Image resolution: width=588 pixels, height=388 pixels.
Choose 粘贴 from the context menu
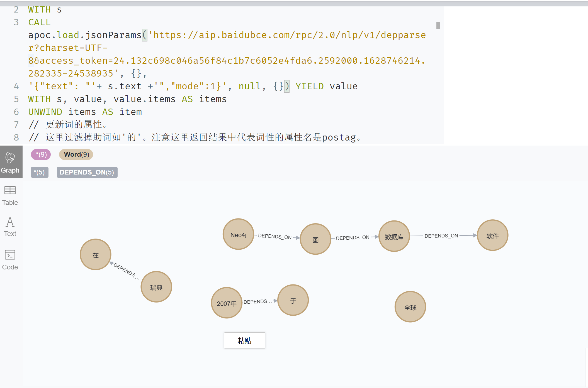(x=244, y=340)
